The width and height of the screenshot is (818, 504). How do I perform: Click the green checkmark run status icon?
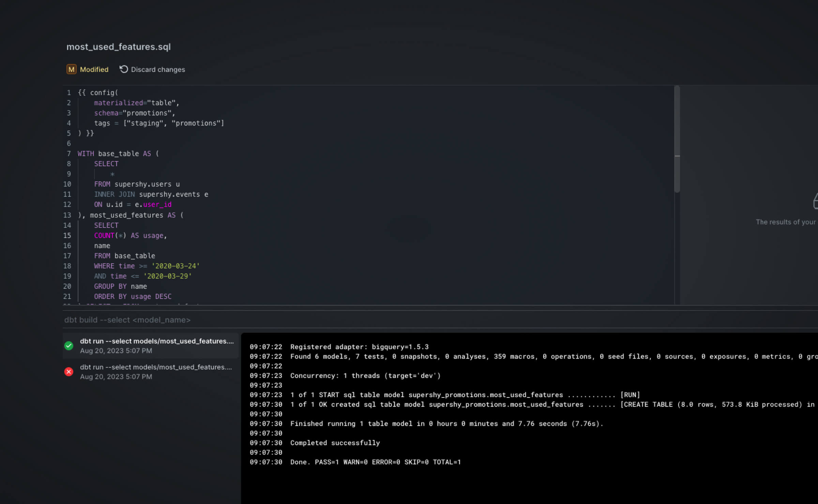tap(69, 346)
